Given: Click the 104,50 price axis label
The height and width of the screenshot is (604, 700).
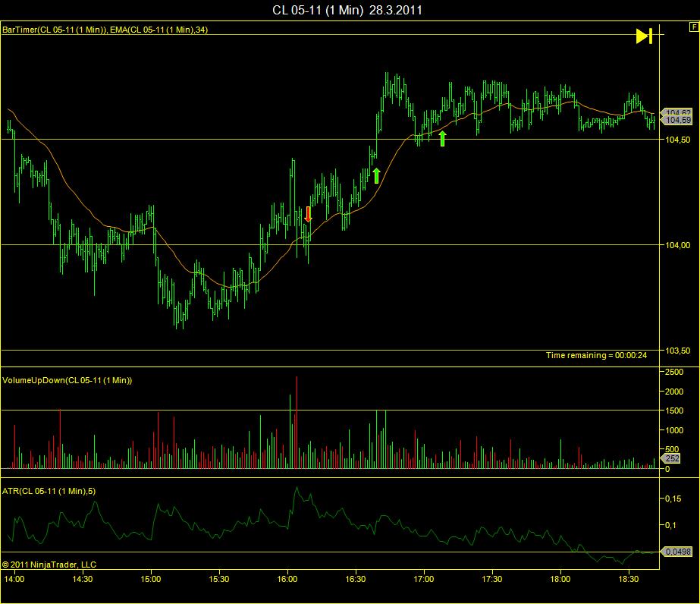Looking at the screenshot, I should 678,140.
